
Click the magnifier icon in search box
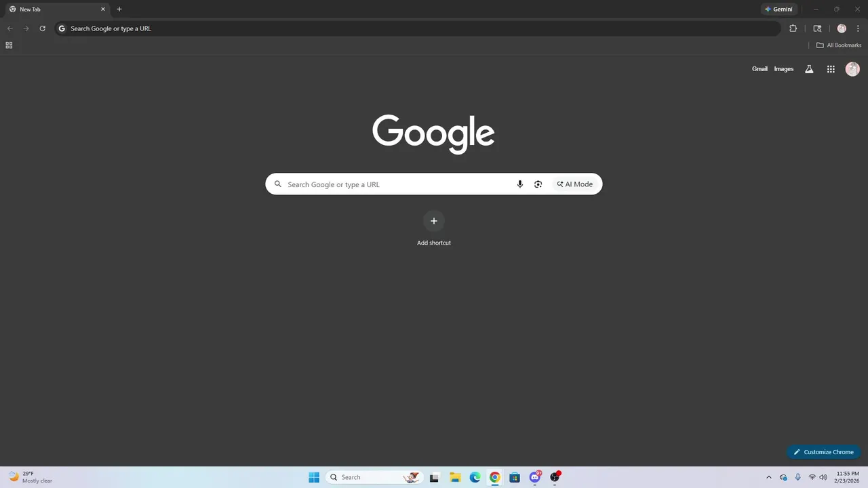point(278,184)
